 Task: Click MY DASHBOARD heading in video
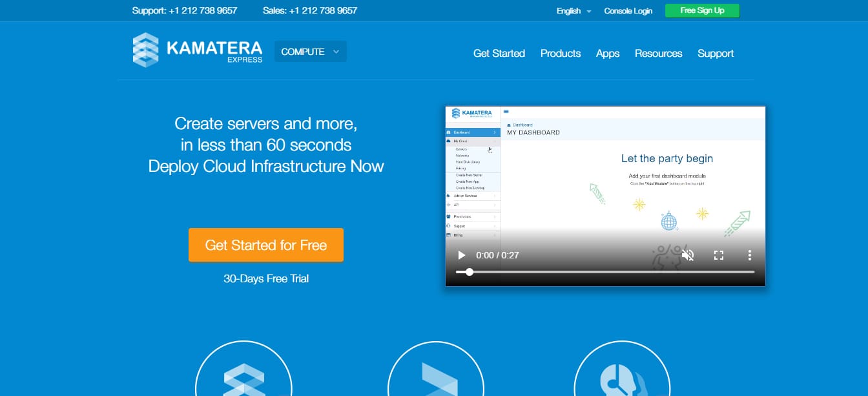533,132
